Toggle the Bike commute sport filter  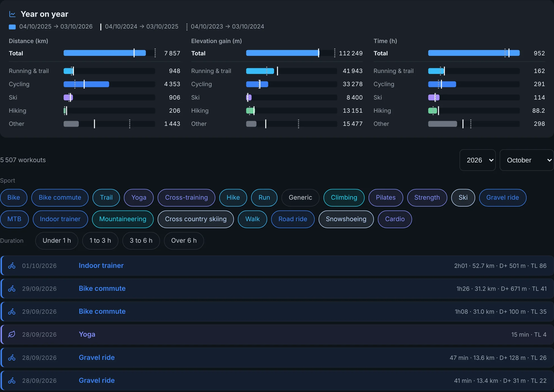click(x=60, y=198)
